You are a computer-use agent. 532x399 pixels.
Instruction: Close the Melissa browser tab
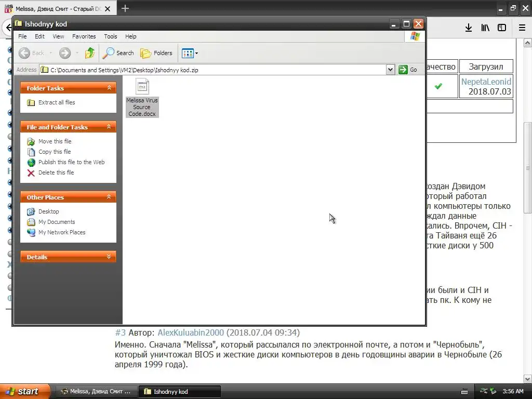[x=108, y=9]
